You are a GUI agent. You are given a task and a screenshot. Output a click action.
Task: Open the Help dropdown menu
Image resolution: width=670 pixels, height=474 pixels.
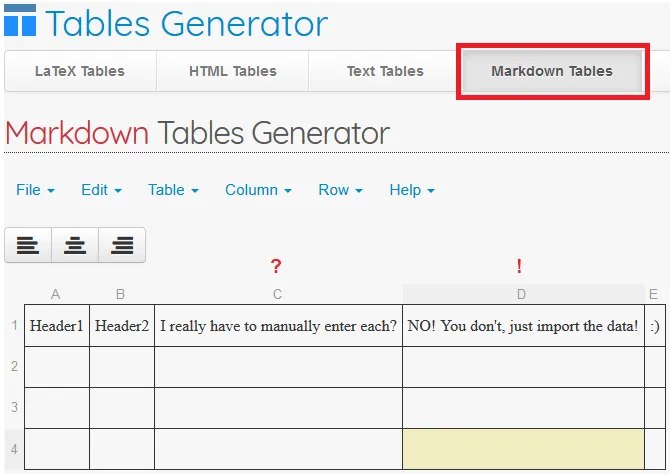tap(412, 190)
